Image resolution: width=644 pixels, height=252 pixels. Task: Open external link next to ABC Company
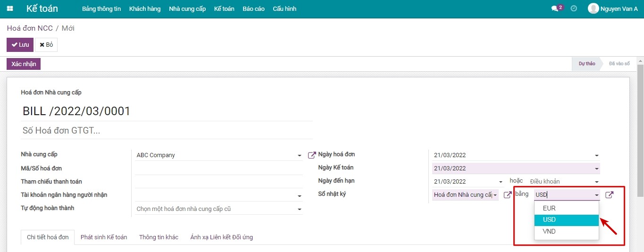coord(311,155)
